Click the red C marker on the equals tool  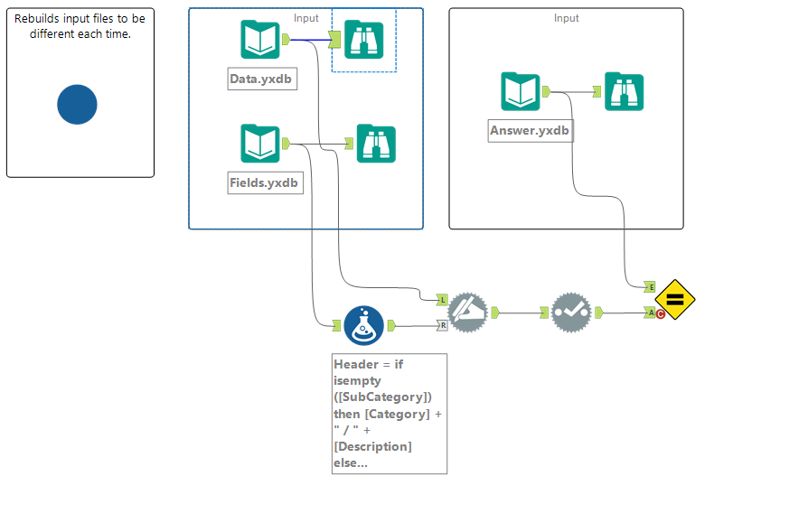[660, 313]
